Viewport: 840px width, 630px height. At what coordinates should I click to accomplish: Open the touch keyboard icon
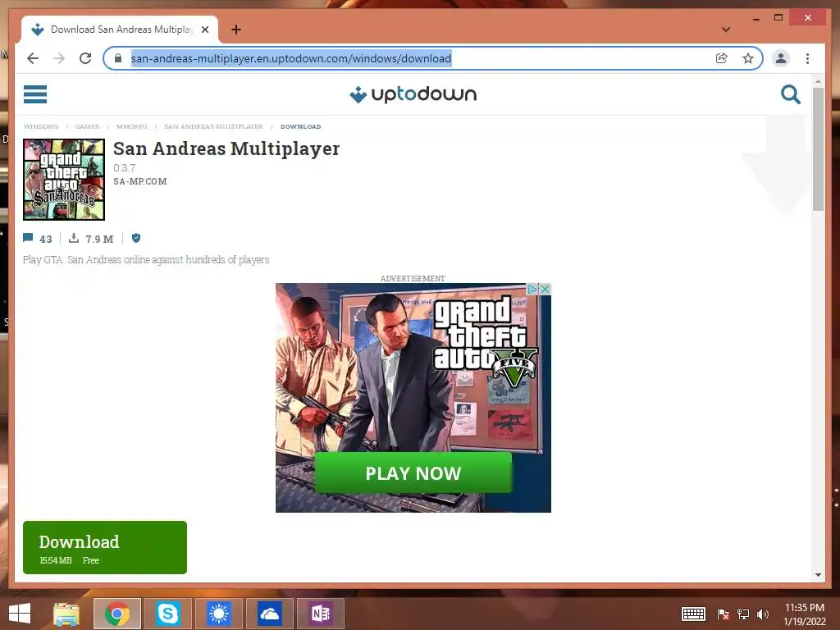click(x=693, y=614)
